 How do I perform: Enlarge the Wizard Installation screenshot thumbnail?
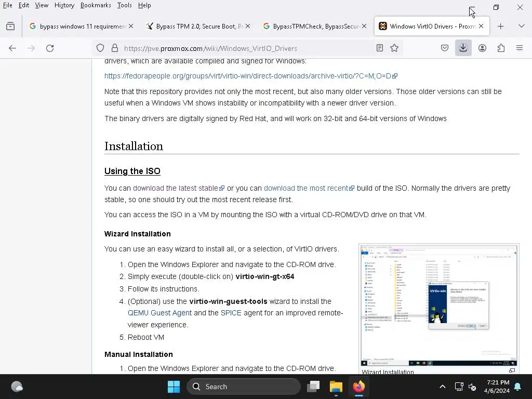(438, 305)
